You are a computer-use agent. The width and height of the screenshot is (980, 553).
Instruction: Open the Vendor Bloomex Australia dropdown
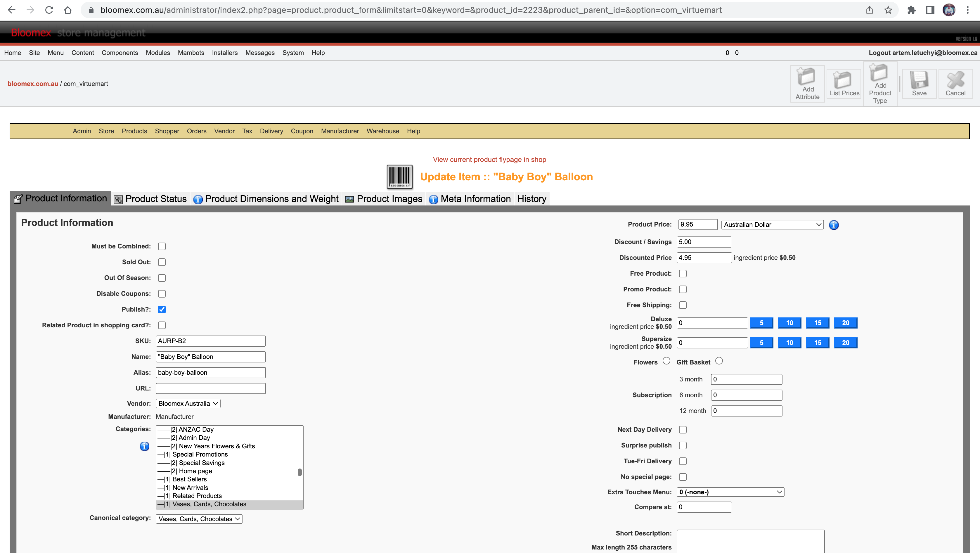188,403
